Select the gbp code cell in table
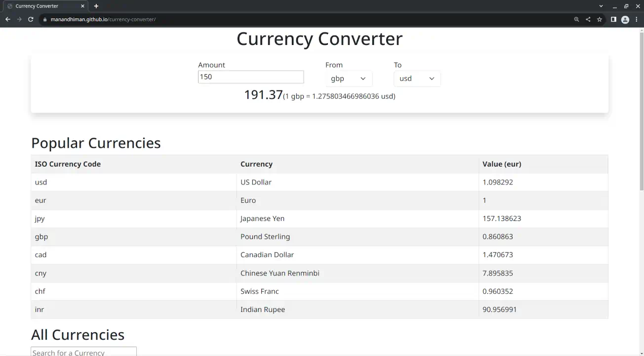 (x=134, y=237)
